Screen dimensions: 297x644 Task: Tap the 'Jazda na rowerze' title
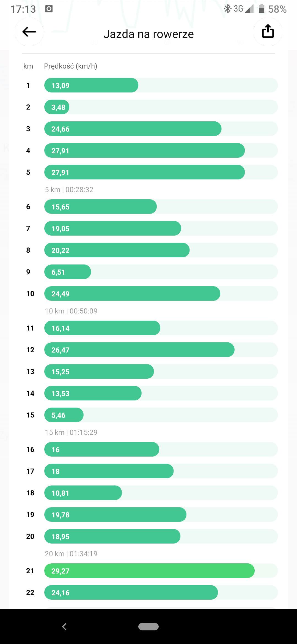148,34
